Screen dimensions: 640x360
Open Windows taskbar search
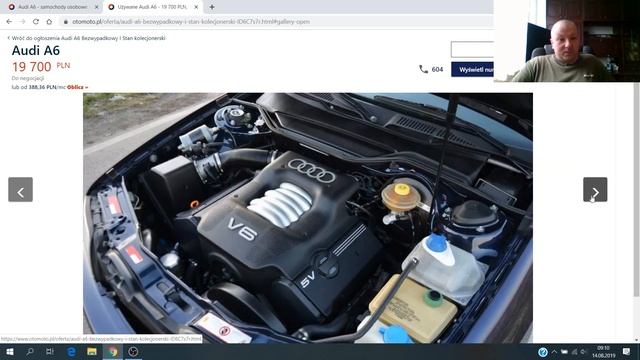29,351
